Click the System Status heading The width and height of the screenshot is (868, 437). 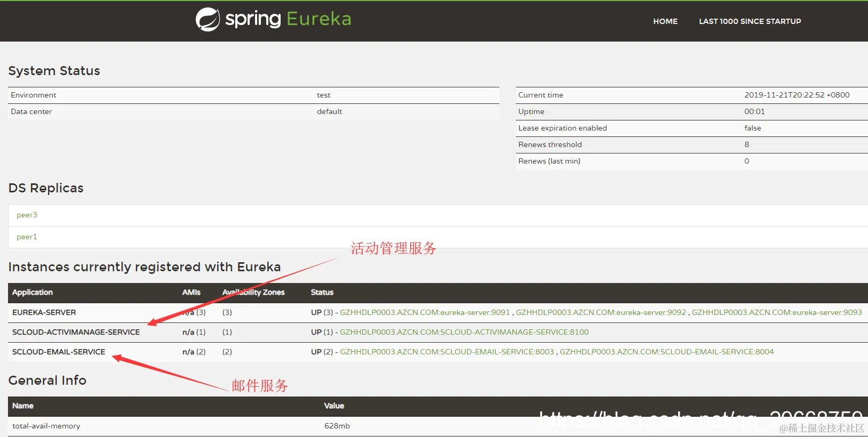pos(54,71)
